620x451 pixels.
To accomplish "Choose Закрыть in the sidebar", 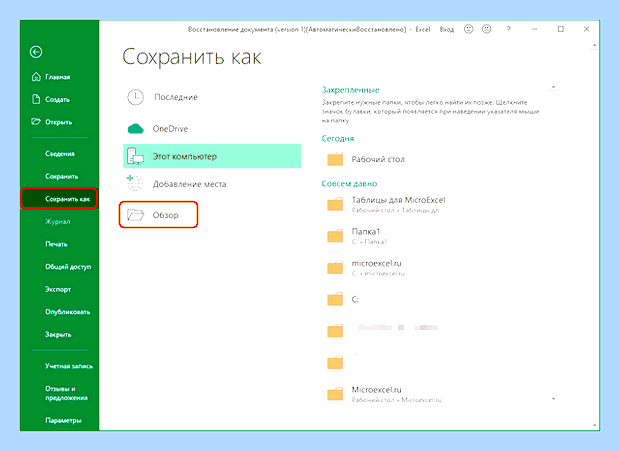I will pyautogui.click(x=58, y=334).
